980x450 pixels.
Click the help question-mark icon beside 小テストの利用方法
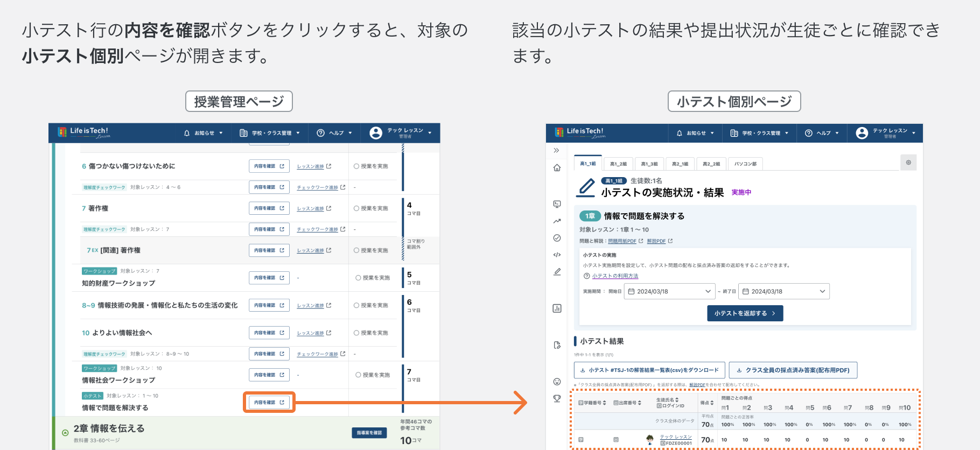point(587,276)
